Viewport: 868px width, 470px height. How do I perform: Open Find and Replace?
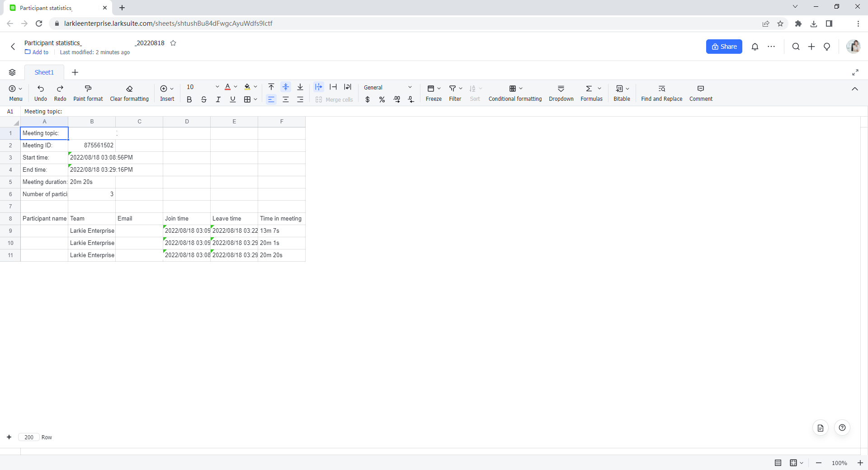coord(661,93)
